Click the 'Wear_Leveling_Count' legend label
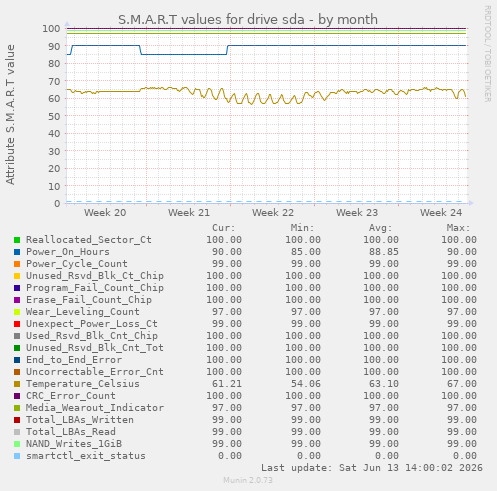Screen dimensions: 497x491 click(83, 312)
